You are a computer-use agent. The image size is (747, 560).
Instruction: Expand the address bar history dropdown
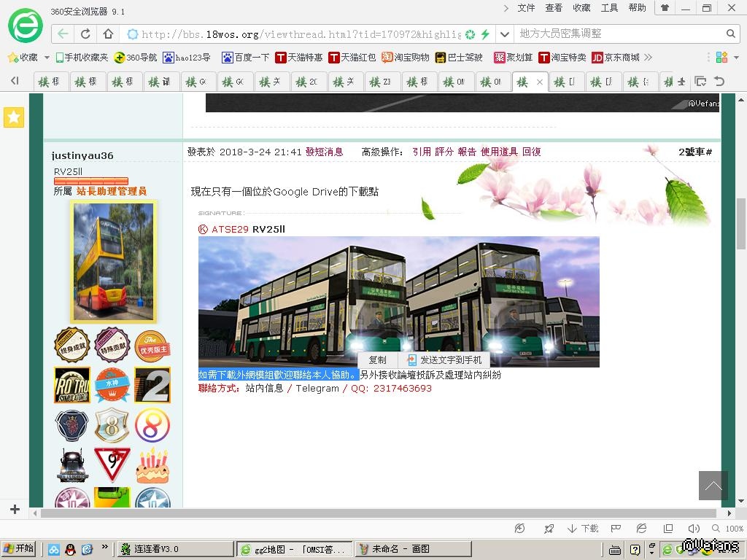[504, 34]
